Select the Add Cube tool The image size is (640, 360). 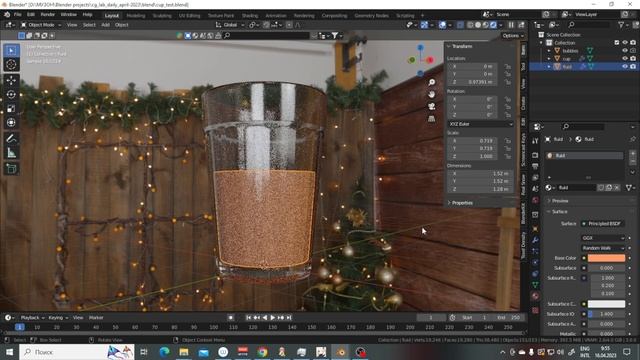click(x=11, y=169)
